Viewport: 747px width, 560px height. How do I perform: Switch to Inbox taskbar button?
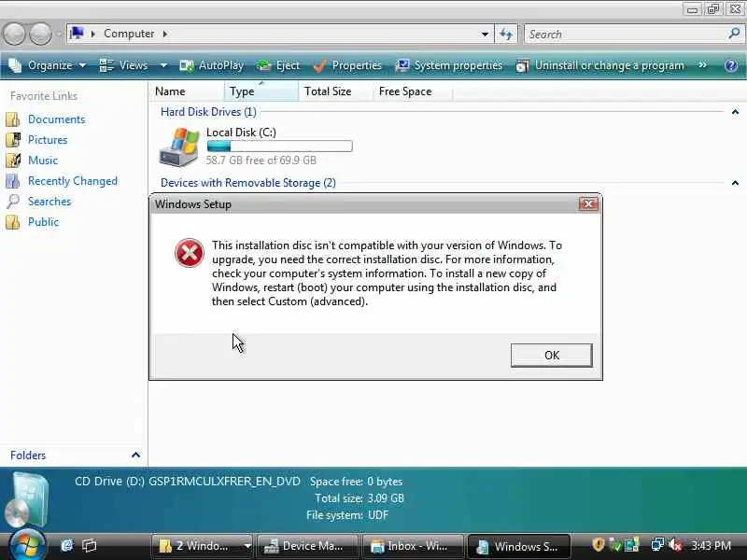(x=412, y=546)
